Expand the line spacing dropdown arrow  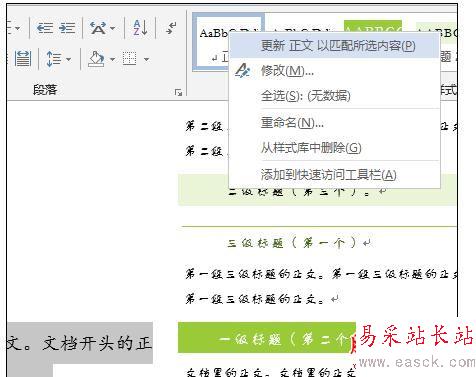click(68, 59)
